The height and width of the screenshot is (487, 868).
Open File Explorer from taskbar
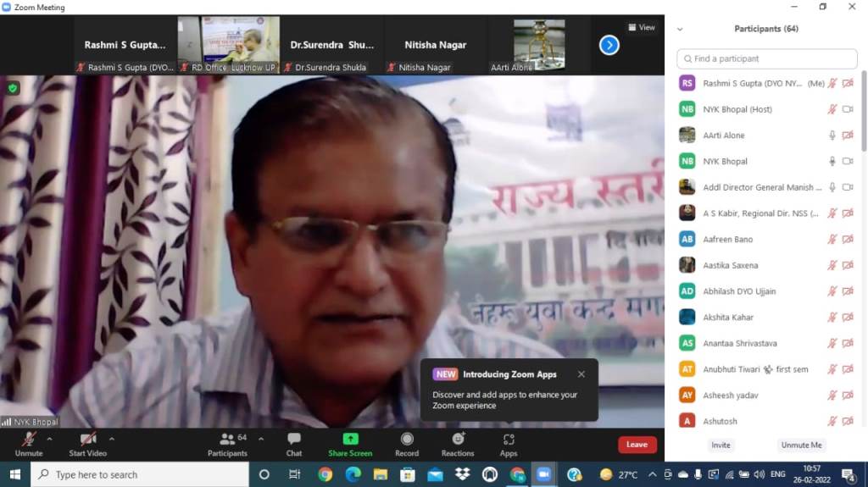point(381,474)
